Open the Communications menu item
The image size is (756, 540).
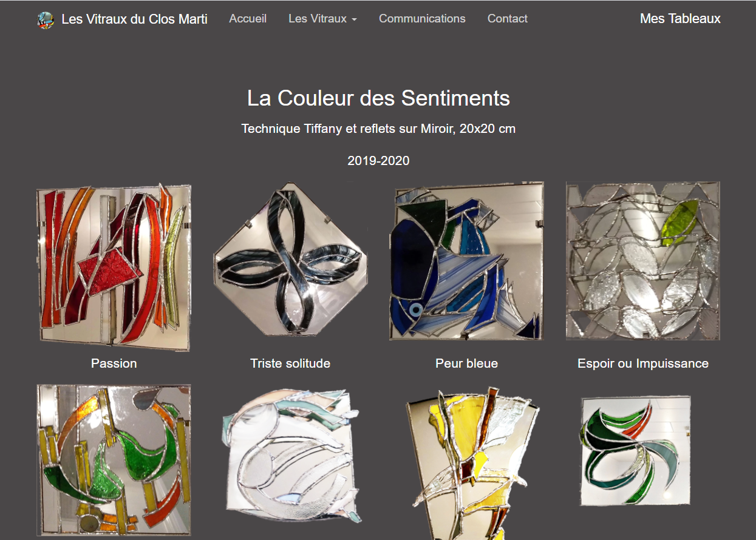422,19
